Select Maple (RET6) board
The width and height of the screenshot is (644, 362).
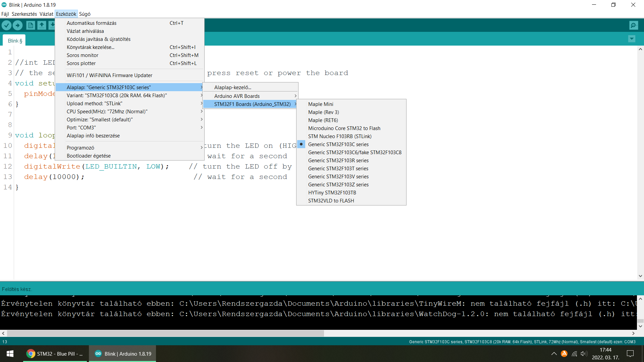coord(351,120)
